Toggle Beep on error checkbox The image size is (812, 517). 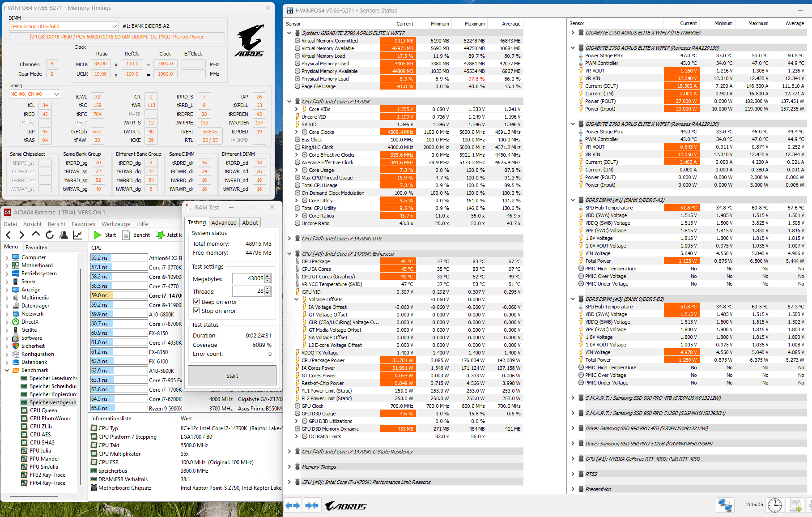196,302
